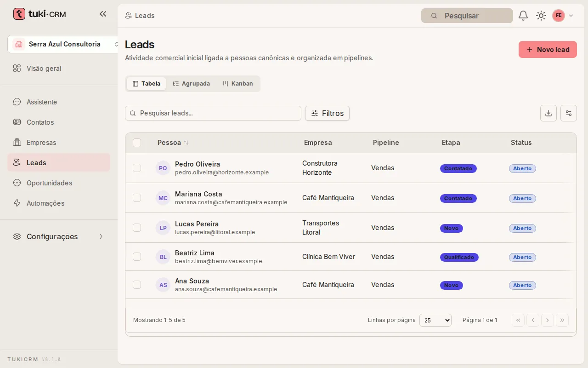Switch to Tabela view
This screenshot has width=588, height=368.
pyautogui.click(x=147, y=84)
